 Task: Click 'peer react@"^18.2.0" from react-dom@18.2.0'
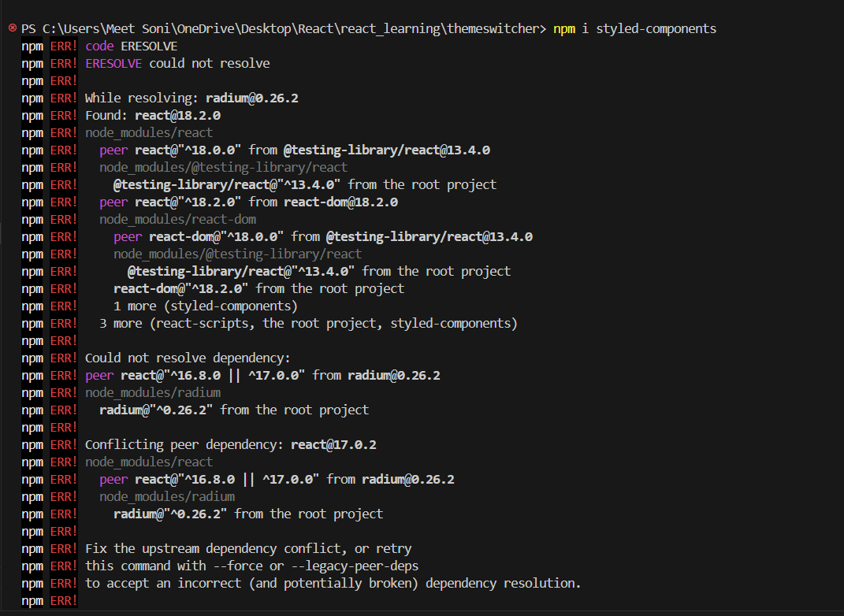pyautogui.click(x=249, y=202)
